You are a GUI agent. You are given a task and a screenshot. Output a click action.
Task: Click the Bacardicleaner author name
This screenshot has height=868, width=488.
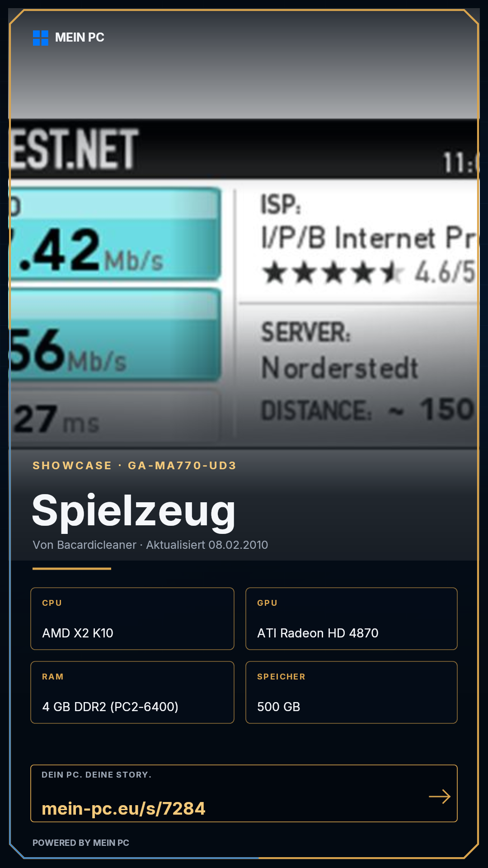click(x=97, y=545)
